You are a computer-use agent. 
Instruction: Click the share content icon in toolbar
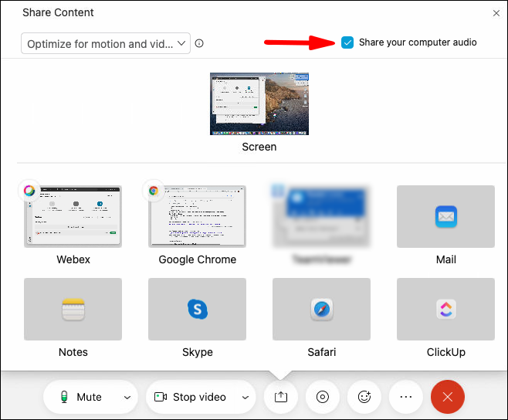point(281,397)
